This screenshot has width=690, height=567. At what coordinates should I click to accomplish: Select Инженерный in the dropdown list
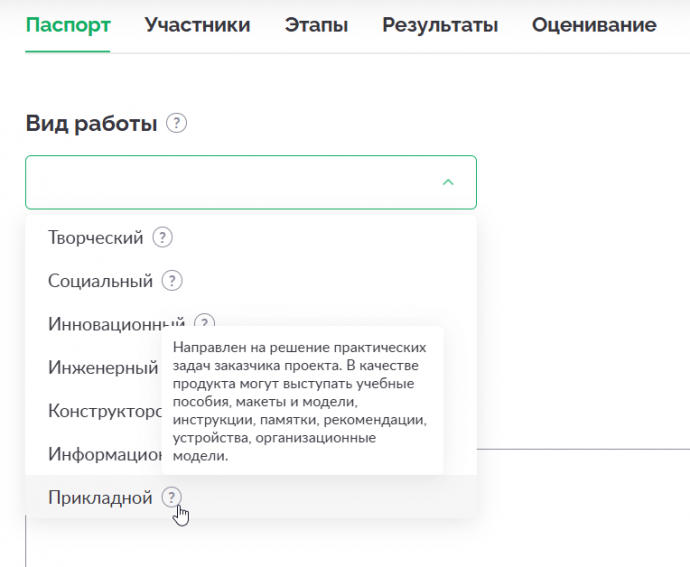(x=102, y=367)
